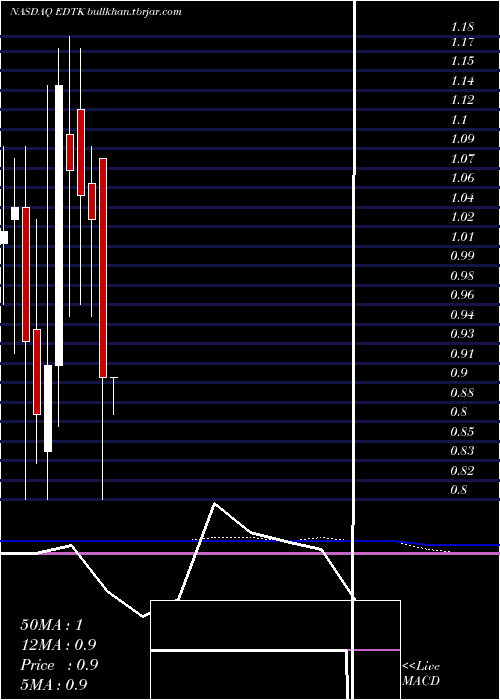This screenshot has width=500, height=700.
Task: Click the <<Live MACD label
Action: click(421, 674)
